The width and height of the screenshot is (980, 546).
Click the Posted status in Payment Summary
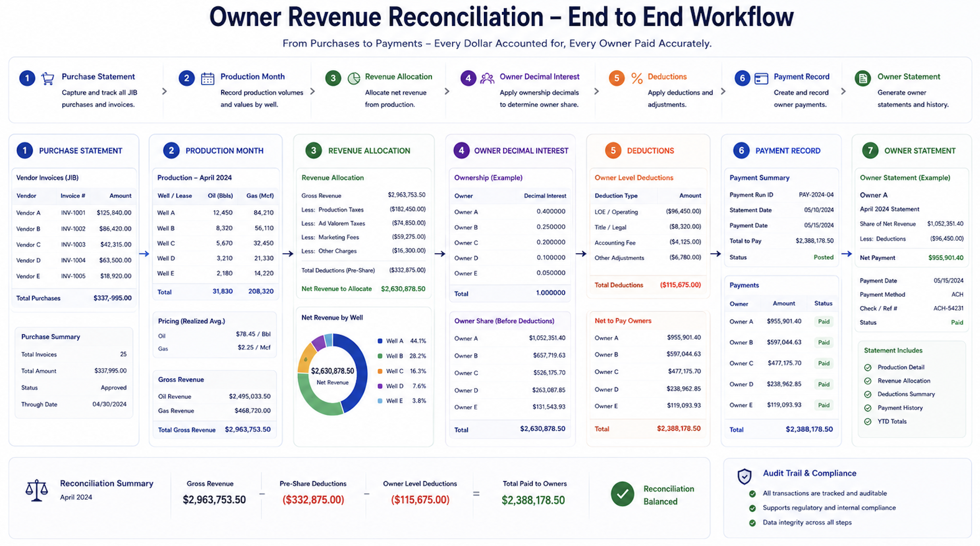(x=823, y=257)
